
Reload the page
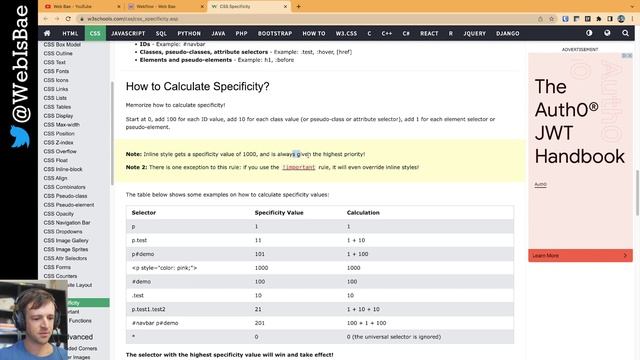(68, 19)
